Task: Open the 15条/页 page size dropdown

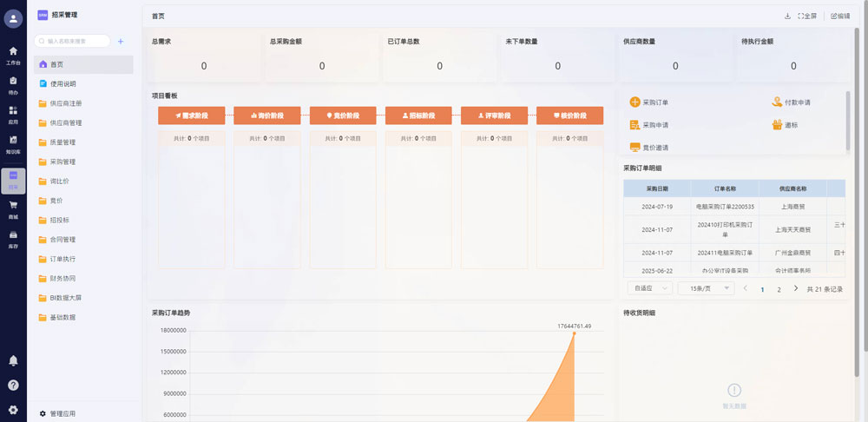Action: pos(705,288)
